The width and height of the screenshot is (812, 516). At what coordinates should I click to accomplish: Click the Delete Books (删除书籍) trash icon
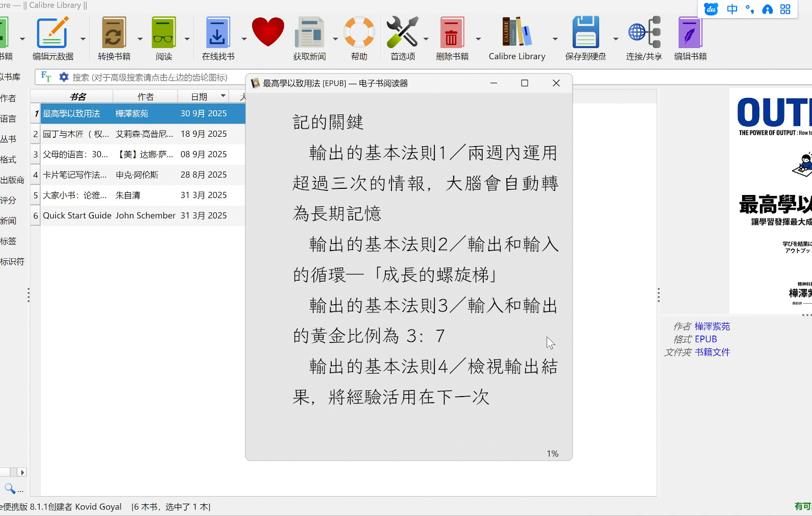pyautogui.click(x=452, y=33)
